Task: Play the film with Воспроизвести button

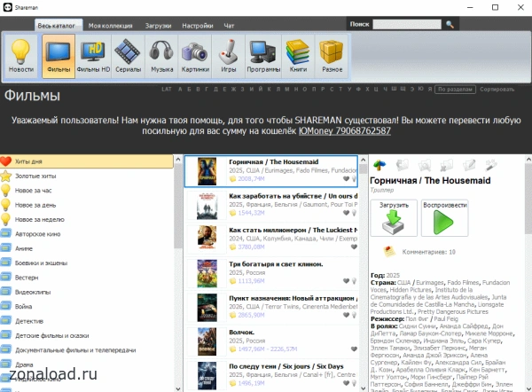Action: 445,218
